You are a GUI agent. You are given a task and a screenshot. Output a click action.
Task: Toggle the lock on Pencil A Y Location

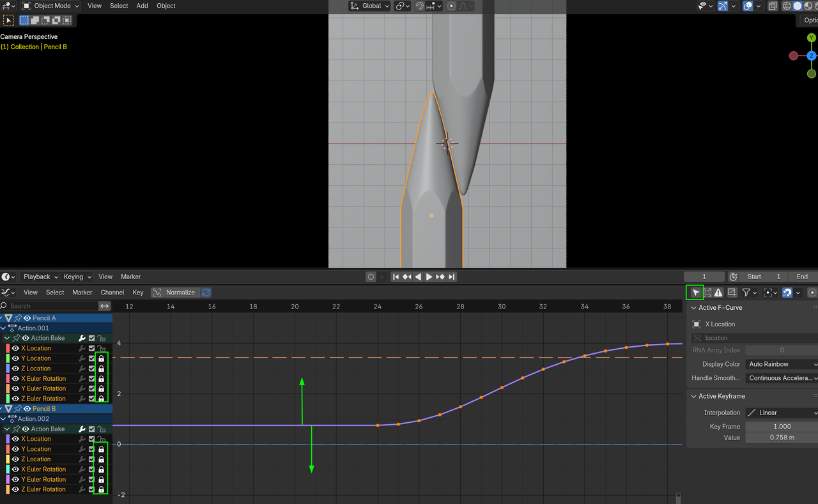point(101,358)
